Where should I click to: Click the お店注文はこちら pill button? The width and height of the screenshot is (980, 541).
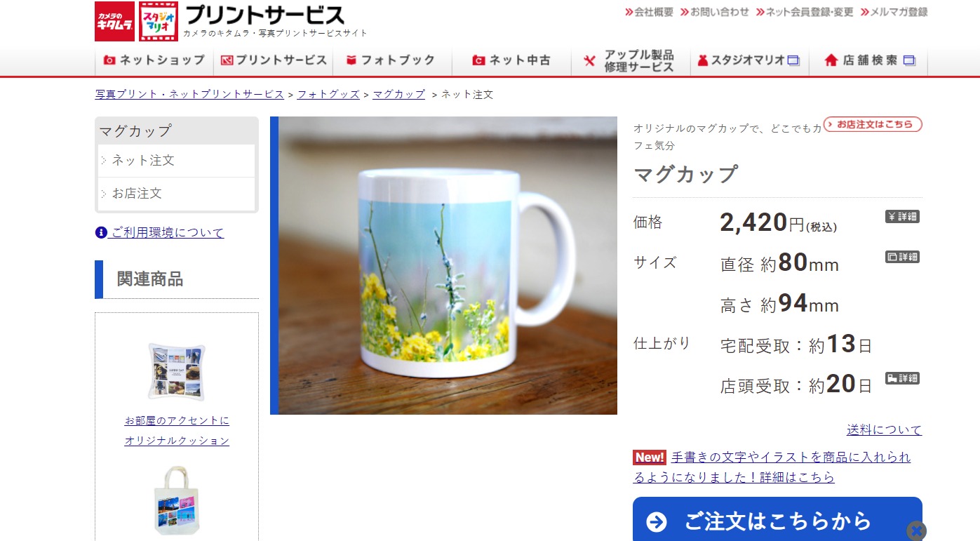point(873,124)
